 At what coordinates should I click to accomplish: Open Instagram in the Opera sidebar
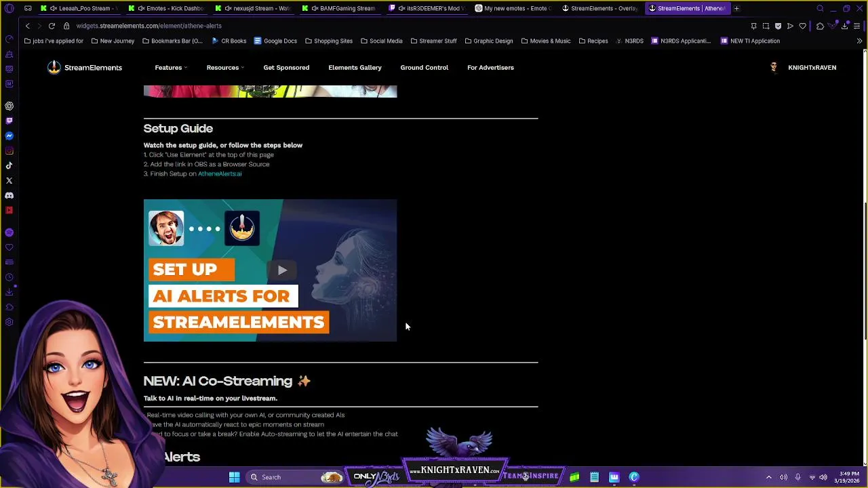[9, 150]
